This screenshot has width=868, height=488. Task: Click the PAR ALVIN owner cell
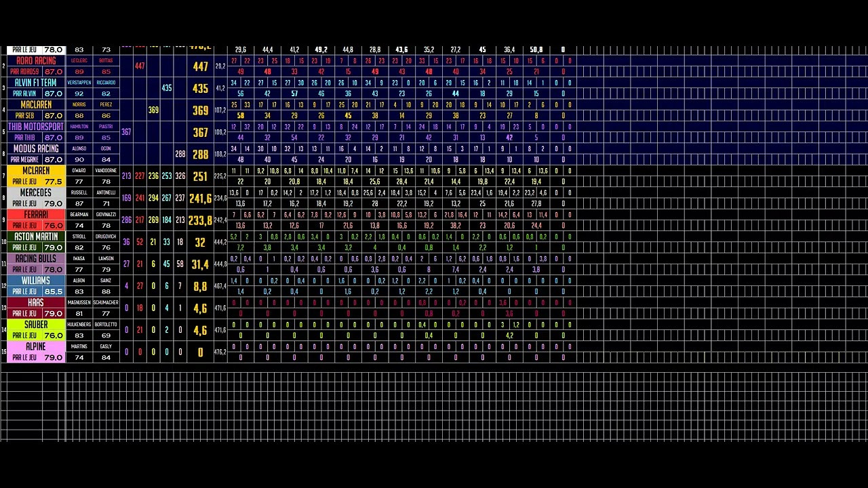pos(24,94)
